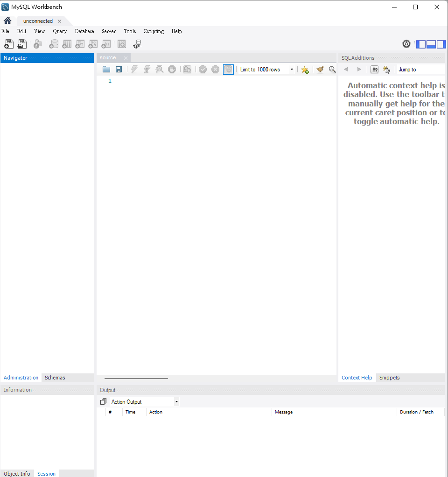
Task: Toggle auto-commit mode button
Action: pos(228,70)
